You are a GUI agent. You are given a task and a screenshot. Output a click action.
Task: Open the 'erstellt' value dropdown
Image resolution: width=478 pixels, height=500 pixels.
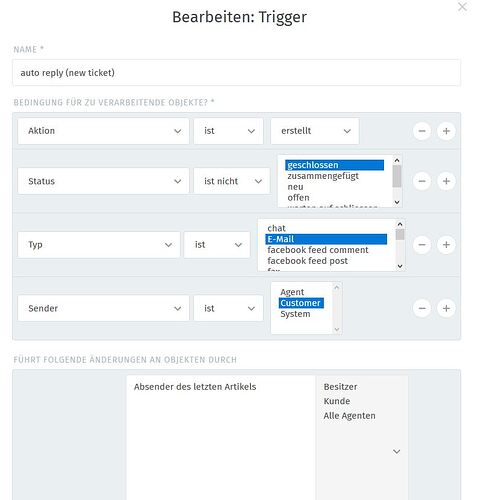pyautogui.click(x=315, y=131)
